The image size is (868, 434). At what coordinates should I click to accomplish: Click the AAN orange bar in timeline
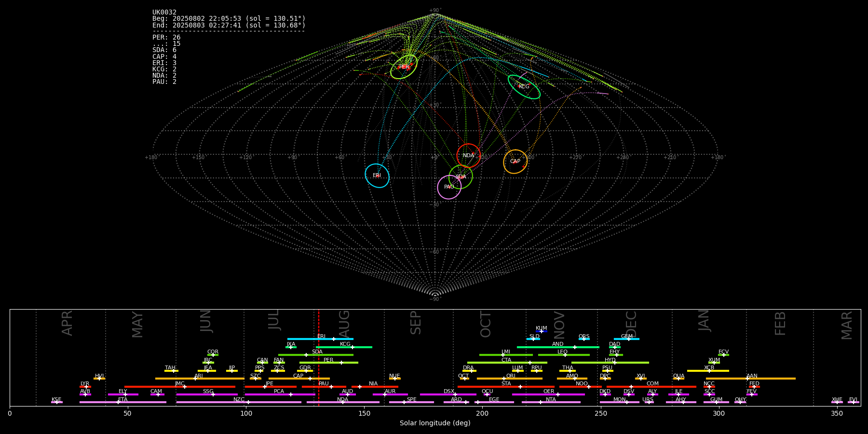751,379
